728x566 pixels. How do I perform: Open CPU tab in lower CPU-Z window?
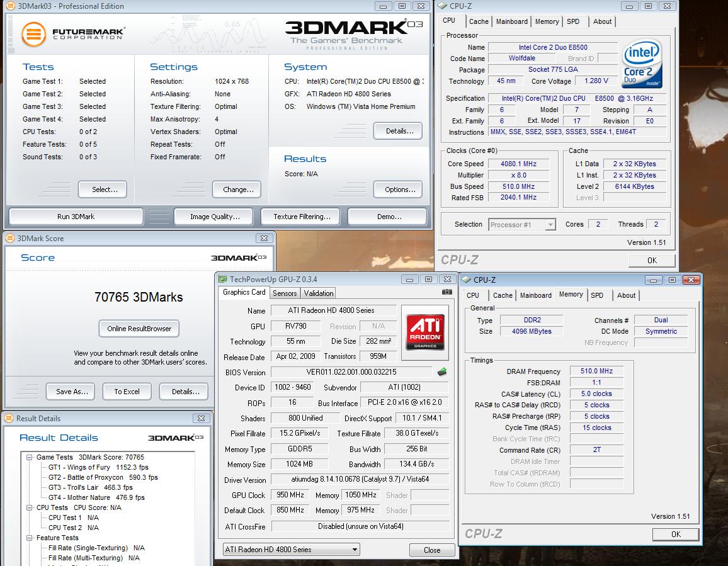473,295
